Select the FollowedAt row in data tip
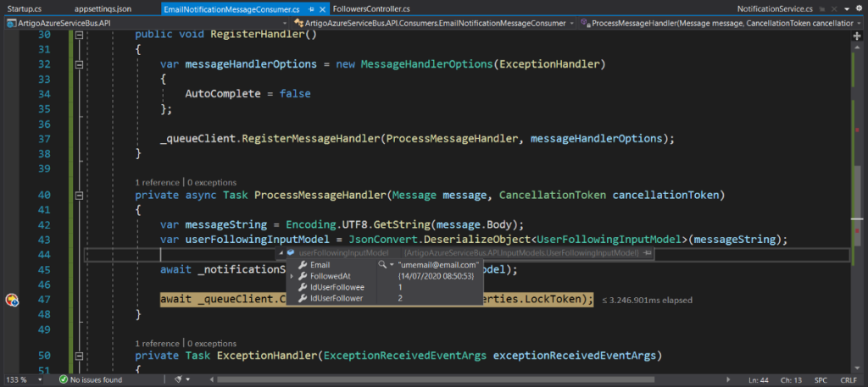 tap(384, 276)
